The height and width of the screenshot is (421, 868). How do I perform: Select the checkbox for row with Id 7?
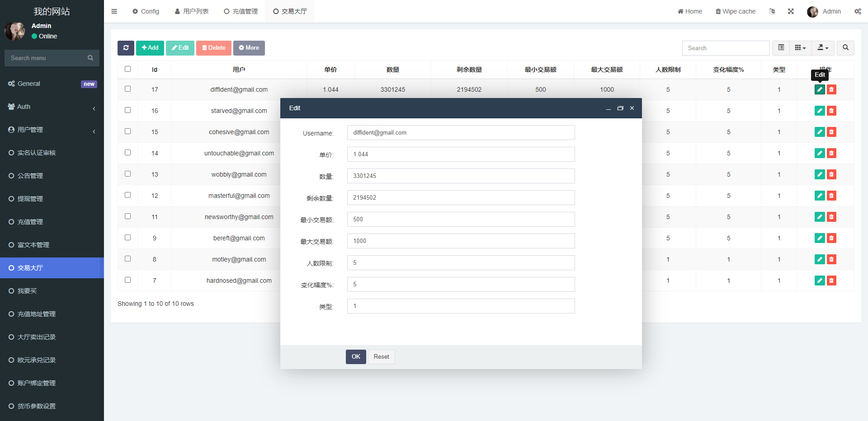(127, 280)
